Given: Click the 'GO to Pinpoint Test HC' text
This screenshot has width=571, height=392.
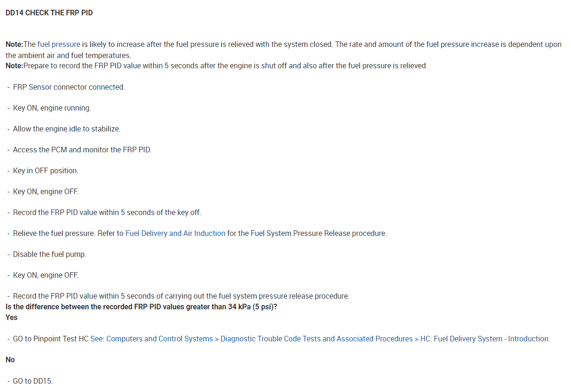Looking at the screenshot, I should point(51,339).
